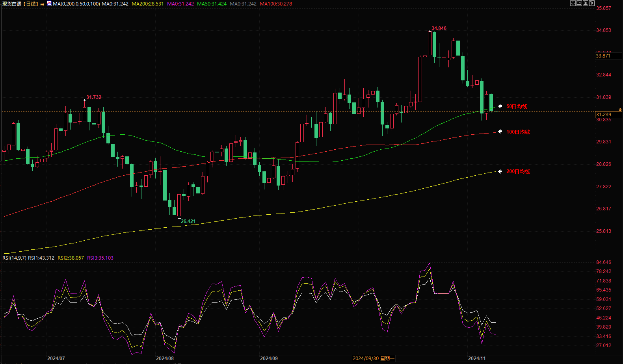Image resolution: width=623 pixels, height=364 pixels.
Task: Click the 31.839 price axis label
Action: click(x=604, y=97)
